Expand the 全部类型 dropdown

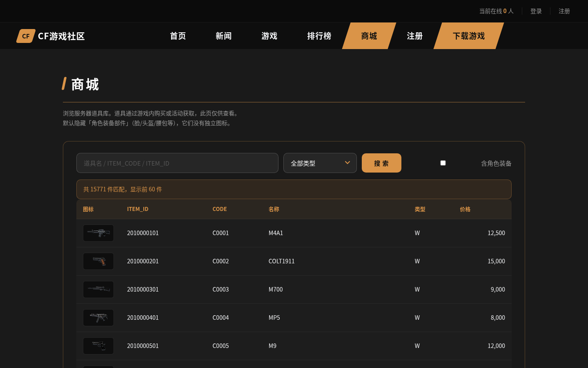coord(320,163)
